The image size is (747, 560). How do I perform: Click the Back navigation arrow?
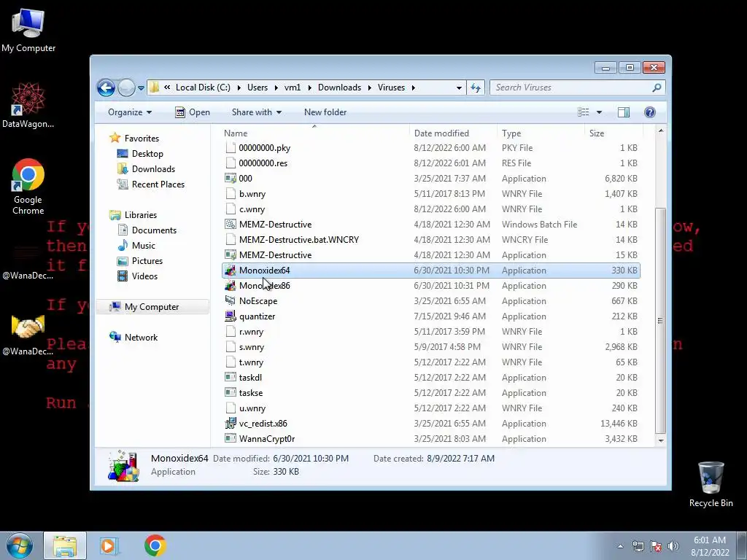106,87
